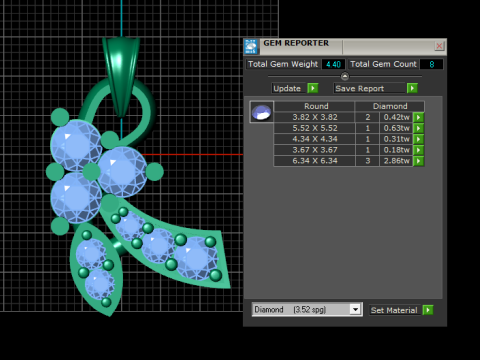This screenshot has height=360, width=480.
Task: Click green arrow for 4.34 X 4.34 row
Action: [418, 139]
